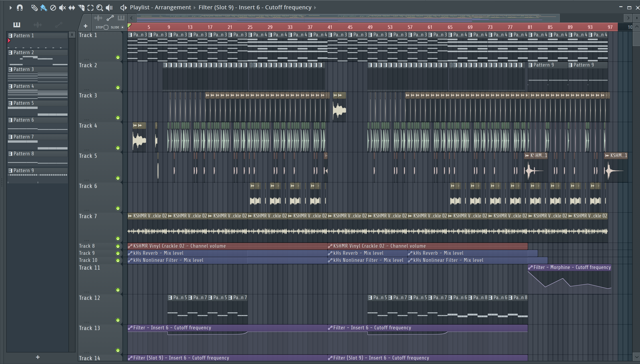Mute Track 7 with its green LED
Screen dimensions: 640x364
pos(118,239)
